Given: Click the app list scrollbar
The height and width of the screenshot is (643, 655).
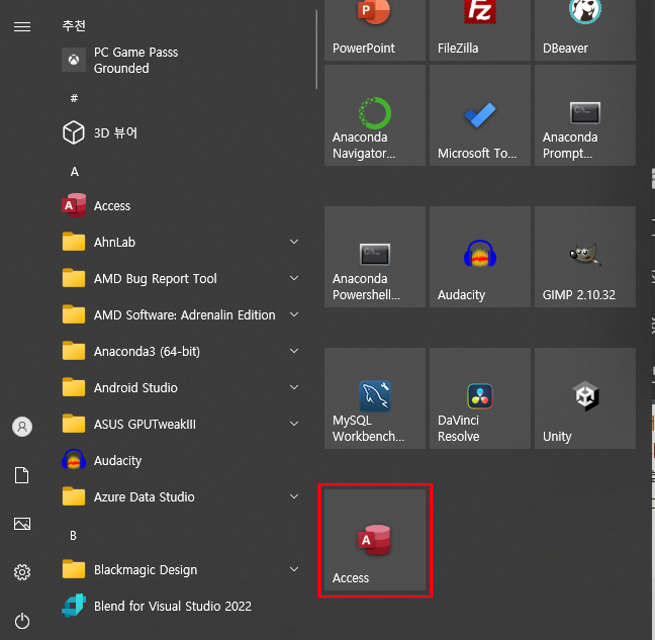Looking at the screenshot, I should click(x=317, y=50).
